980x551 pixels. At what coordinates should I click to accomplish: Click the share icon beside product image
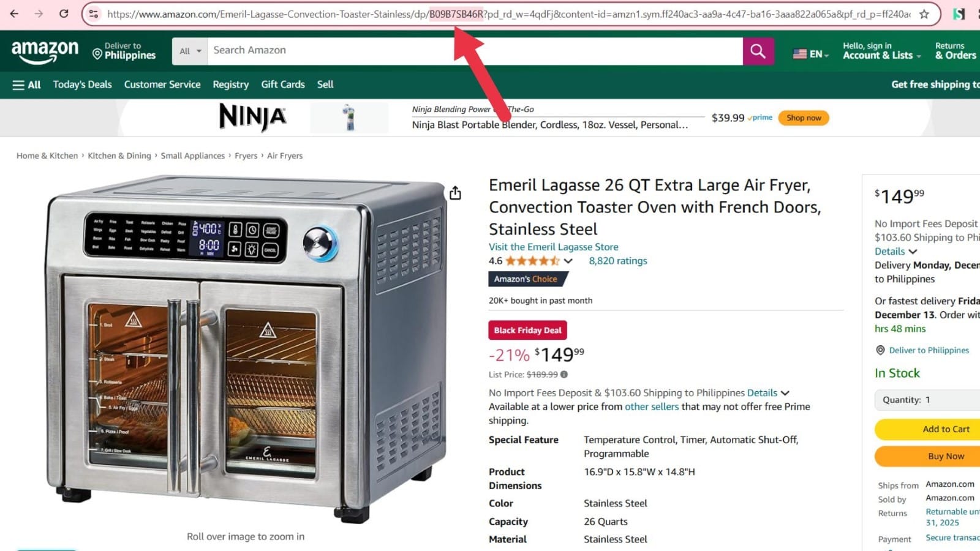point(455,193)
